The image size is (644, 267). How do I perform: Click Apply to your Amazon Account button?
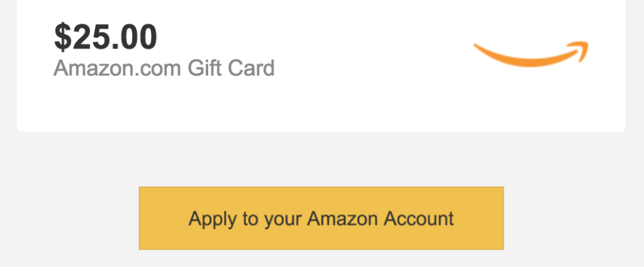pos(321,218)
